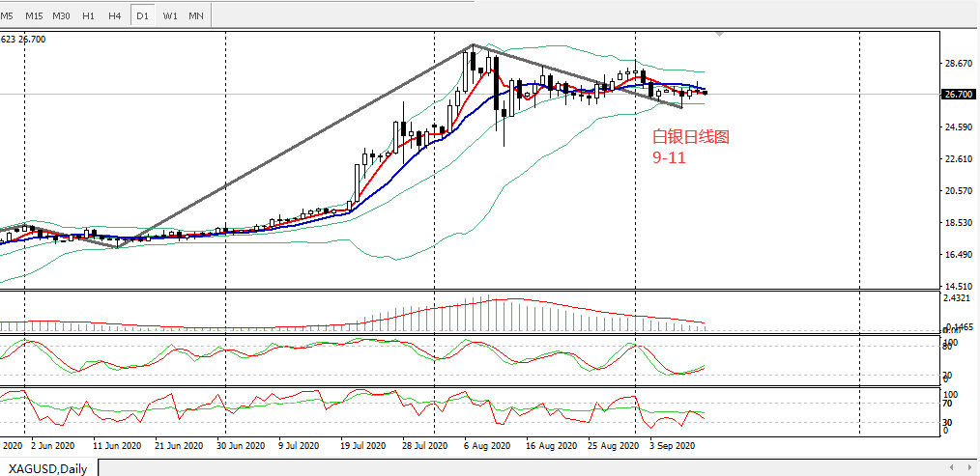980x476 pixels.
Task: Click the 22.610 price scale value
Action: 960,158
